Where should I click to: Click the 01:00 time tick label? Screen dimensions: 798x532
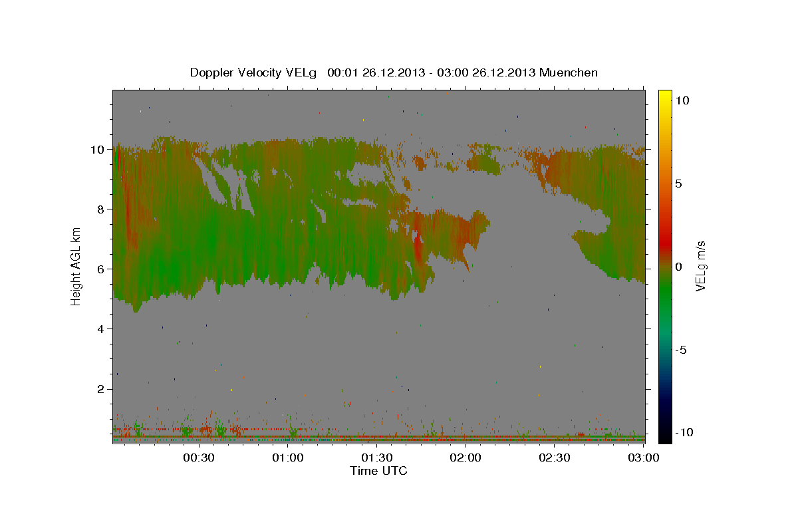(x=288, y=458)
